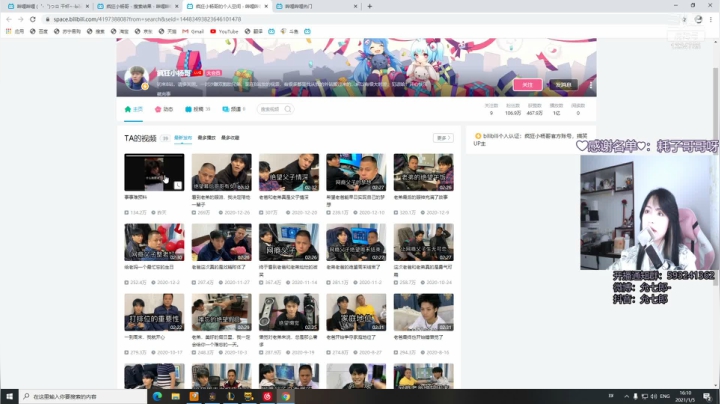Select the 最多收藏 sort option
The width and height of the screenshot is (720, 404).
point(230,138)
